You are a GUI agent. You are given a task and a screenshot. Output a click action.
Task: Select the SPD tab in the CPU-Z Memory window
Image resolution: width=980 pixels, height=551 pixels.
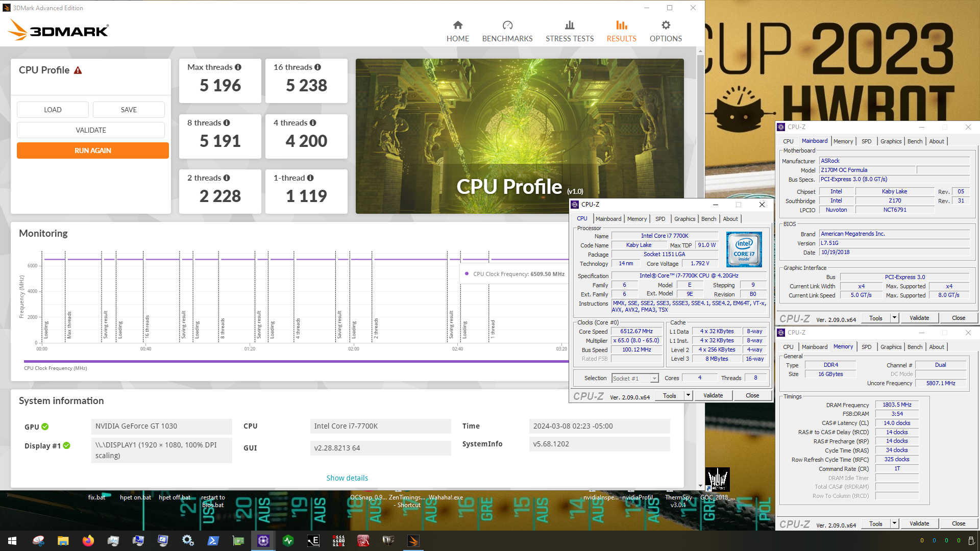pyautogui.click(x=866, y=347)
